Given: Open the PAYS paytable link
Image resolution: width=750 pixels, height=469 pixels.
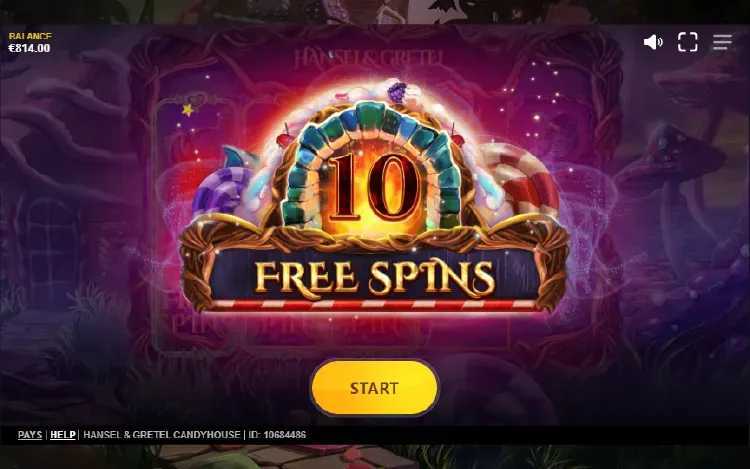Looking at the screenshot, I should (30, 435).
